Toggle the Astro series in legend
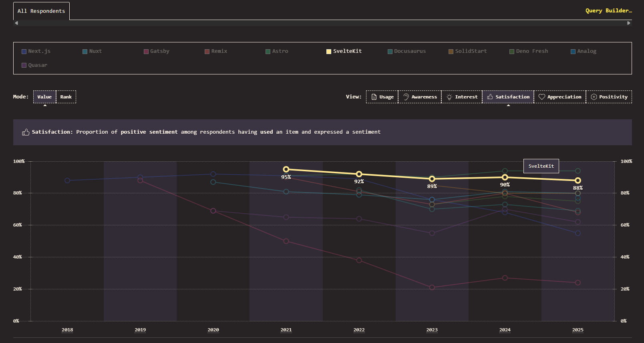 click(277, 51)
